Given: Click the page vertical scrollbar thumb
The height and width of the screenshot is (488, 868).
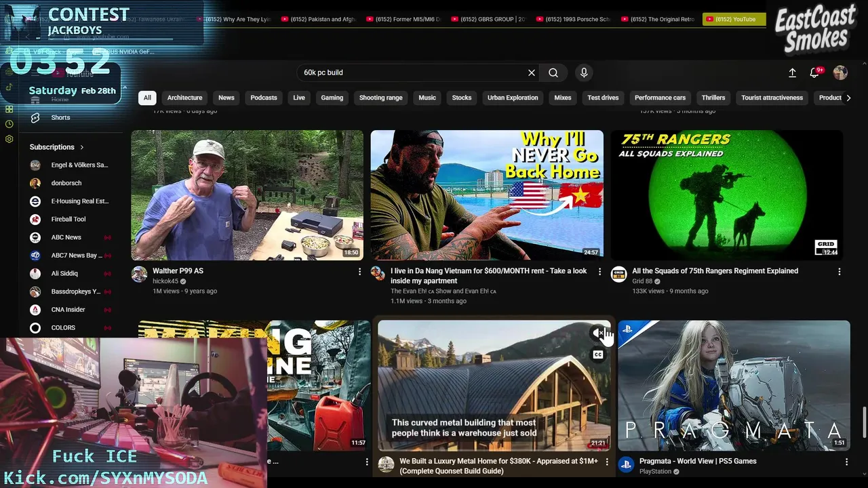Looking at the screenshot, I should coord(864,422).
